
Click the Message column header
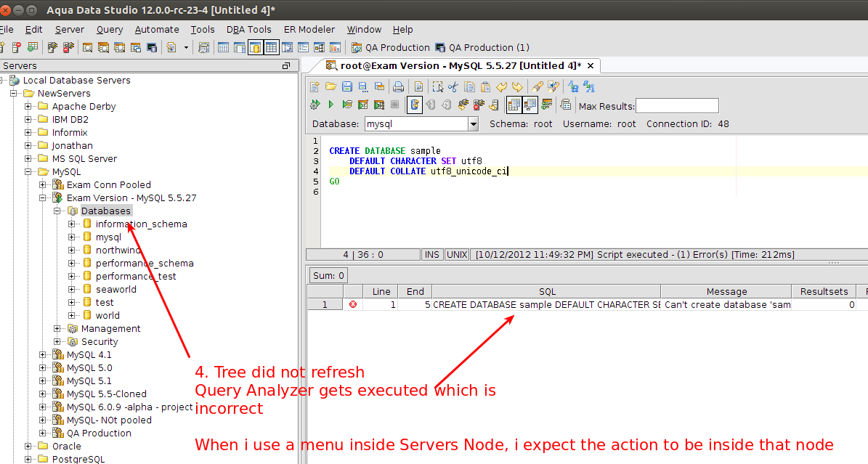tap(726, 292)
